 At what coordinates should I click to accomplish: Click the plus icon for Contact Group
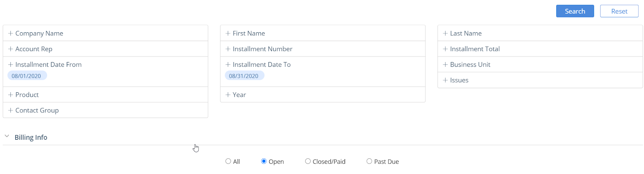coord(10,110)
